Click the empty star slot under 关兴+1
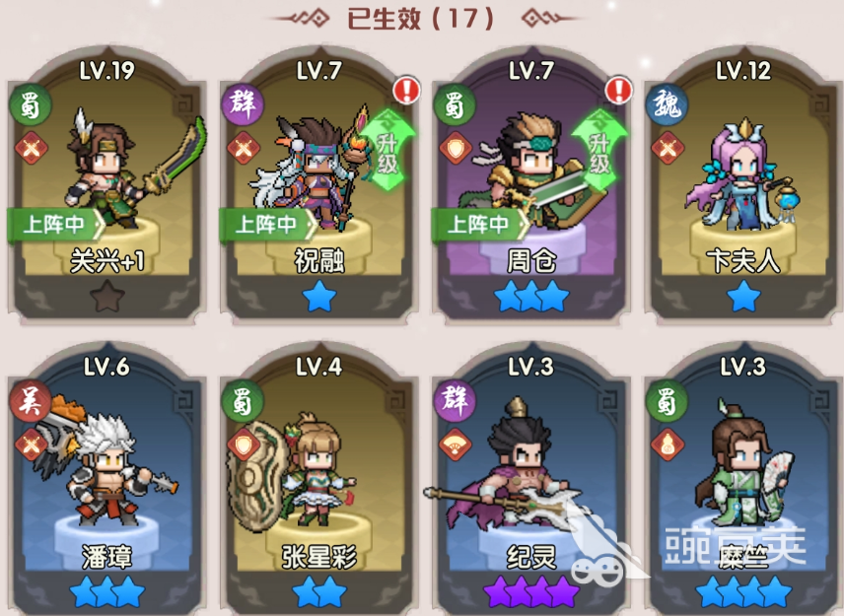The height and width of the screenshot is (616, 844). click(x=106, y=297)
